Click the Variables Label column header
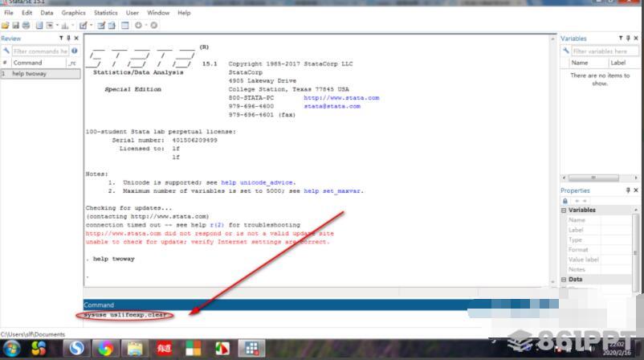Image resolution: width=644 pixels, height=360 pixels. [x=623, y=63]
